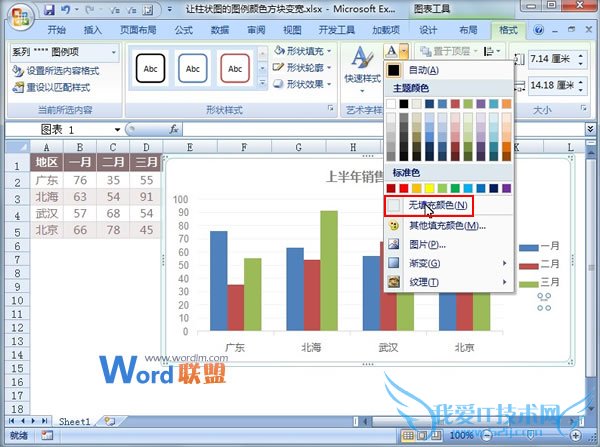
Task: Open the Align objects dropdown
Action: (492, 51)
